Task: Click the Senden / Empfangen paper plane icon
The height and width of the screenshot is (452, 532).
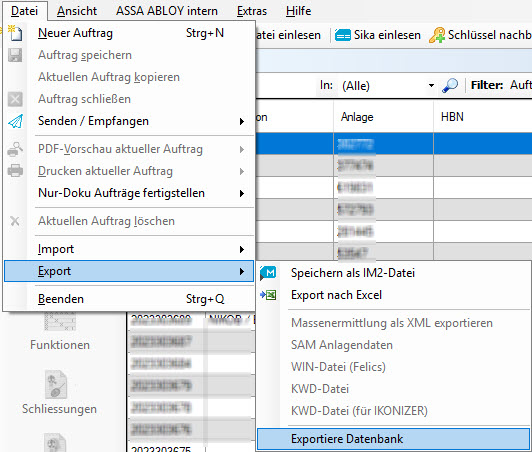Action: click(x=16, y=121)
